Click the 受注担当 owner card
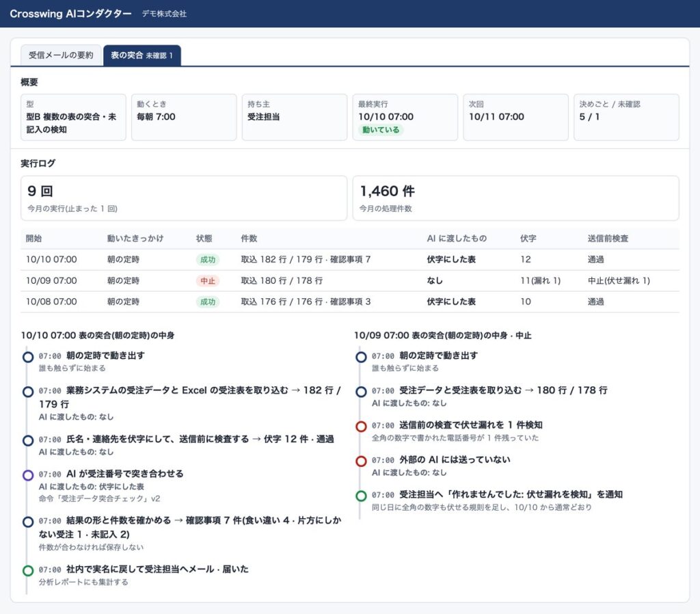Screen dimensions: 700x614 pyautogui.click(x=295, y=117)
